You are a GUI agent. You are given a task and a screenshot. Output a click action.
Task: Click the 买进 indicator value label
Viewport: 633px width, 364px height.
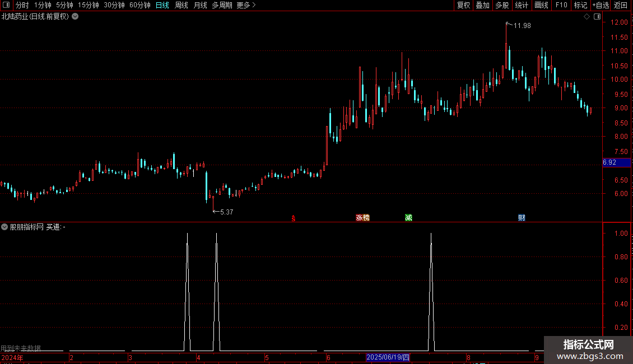pyautogui.click(x=55, y=227)
